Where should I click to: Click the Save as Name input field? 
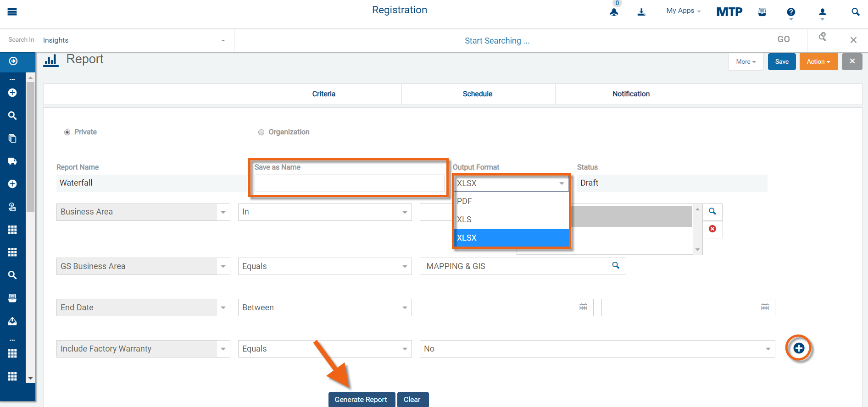click(x=350, y=183)
